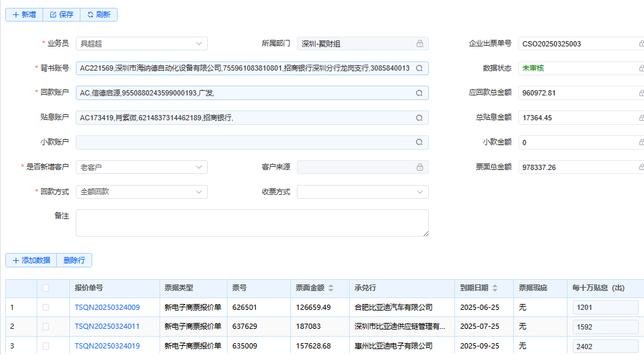Click the 票号 column header
This screenshot has width=644, height=355.
(x=259, y=288)
